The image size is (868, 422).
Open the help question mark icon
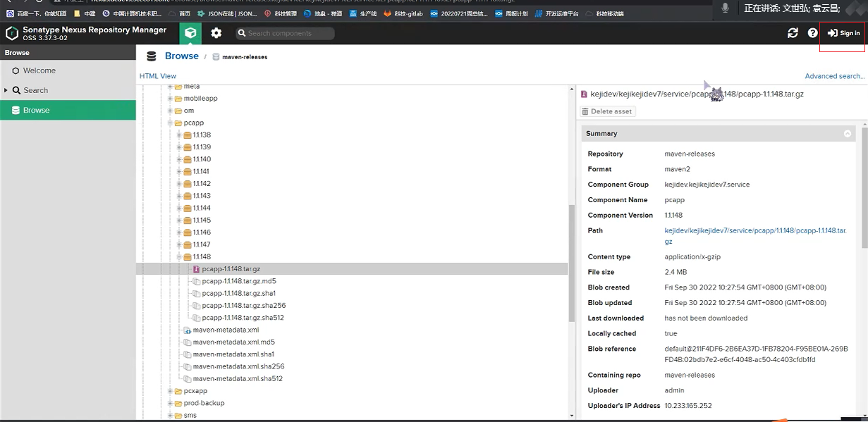(x=812, y=33)
